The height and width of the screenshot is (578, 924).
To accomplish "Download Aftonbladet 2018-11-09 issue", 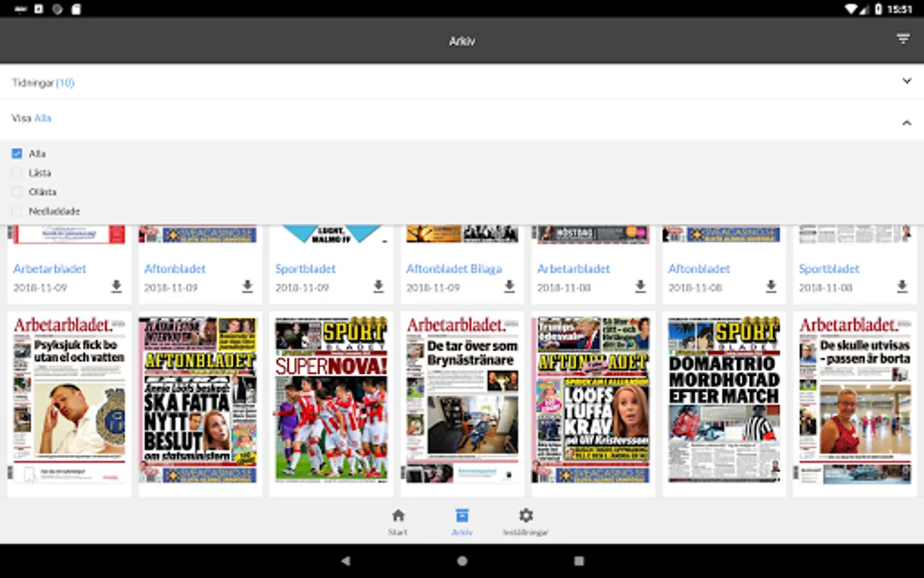I will pyautogui.click(x=247, y=286).
